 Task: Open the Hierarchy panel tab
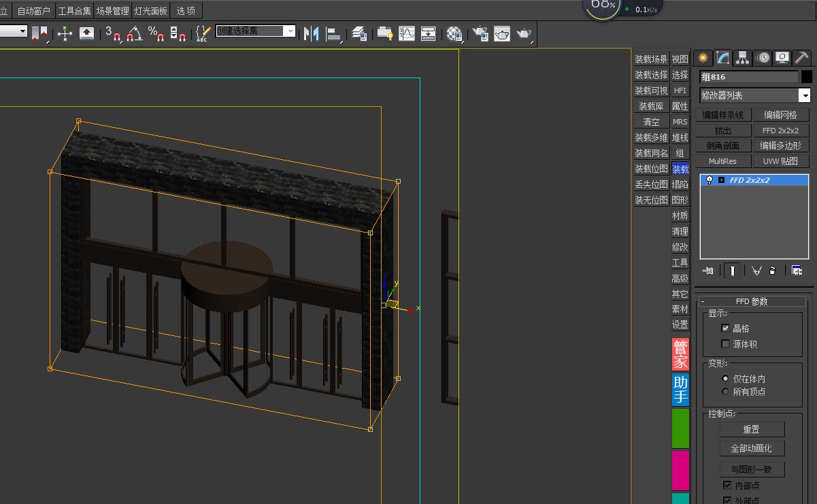742,58
